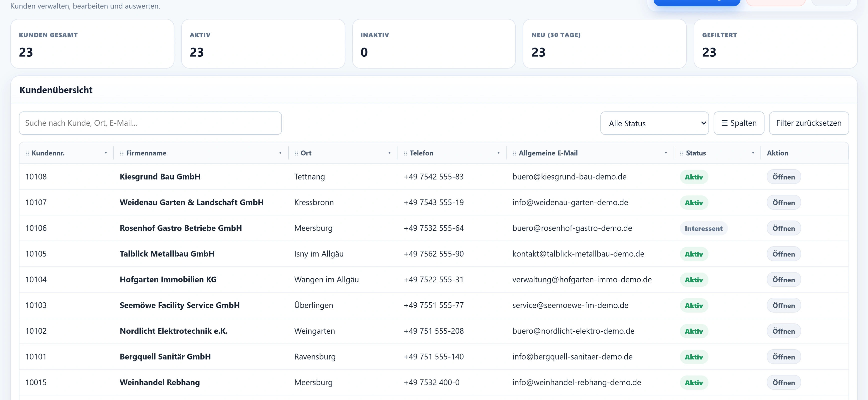The width and height of the screenshot is (868, 400).
Task: Focus the customer search field
Action: [150, 123]
